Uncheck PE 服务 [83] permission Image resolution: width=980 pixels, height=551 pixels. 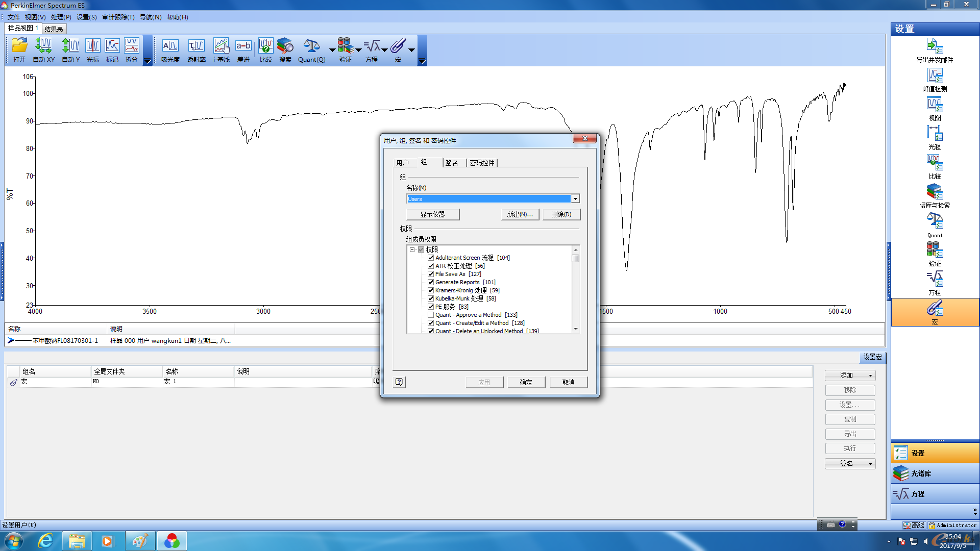(431, 307)
